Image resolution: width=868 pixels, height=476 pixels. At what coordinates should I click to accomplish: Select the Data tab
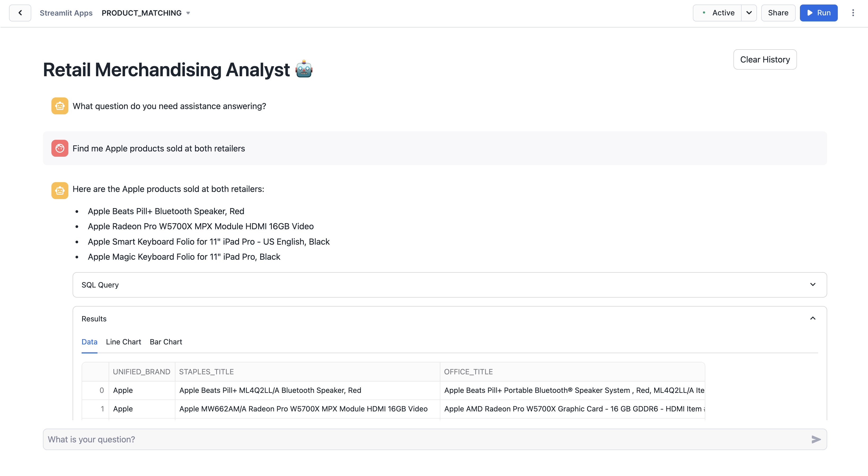(89, 342)
